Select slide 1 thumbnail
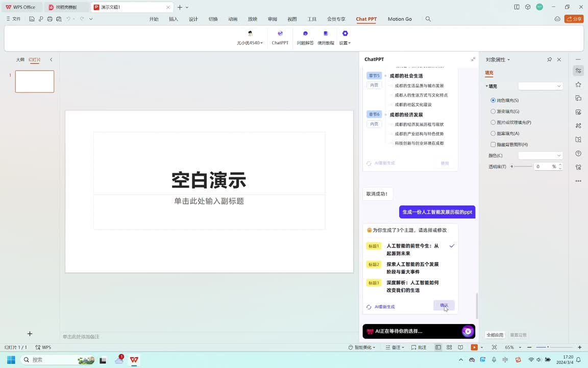Image resolution: width=588 pixels, height=368 pixels. pyautogui.click(x=35, y=82)
